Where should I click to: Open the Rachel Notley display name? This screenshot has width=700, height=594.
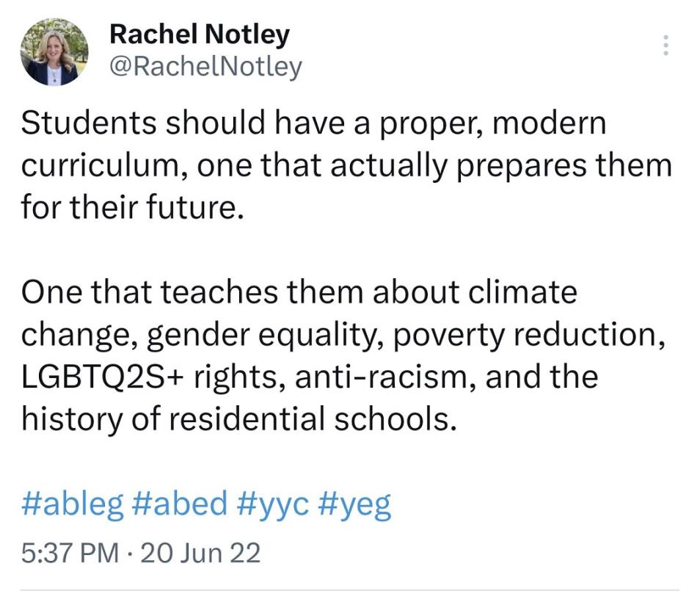click(199, 34)
